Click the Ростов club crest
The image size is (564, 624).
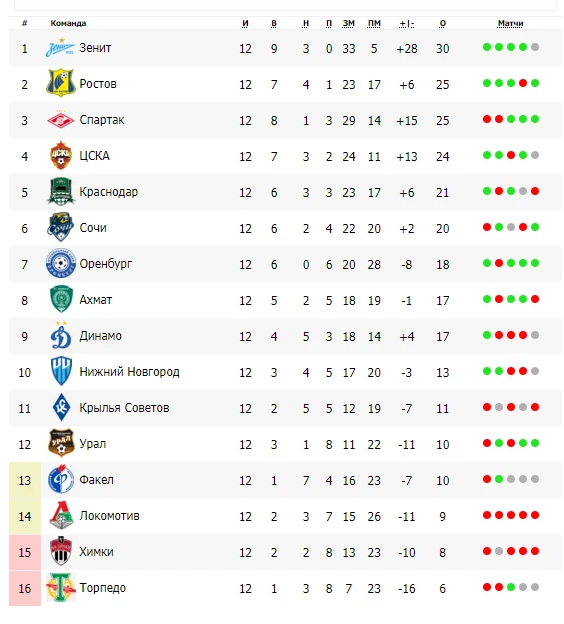click(x=60, y=83)
